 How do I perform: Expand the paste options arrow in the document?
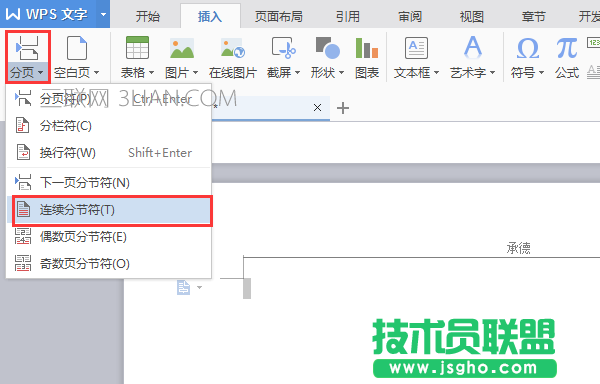click(x=199, y=287)
